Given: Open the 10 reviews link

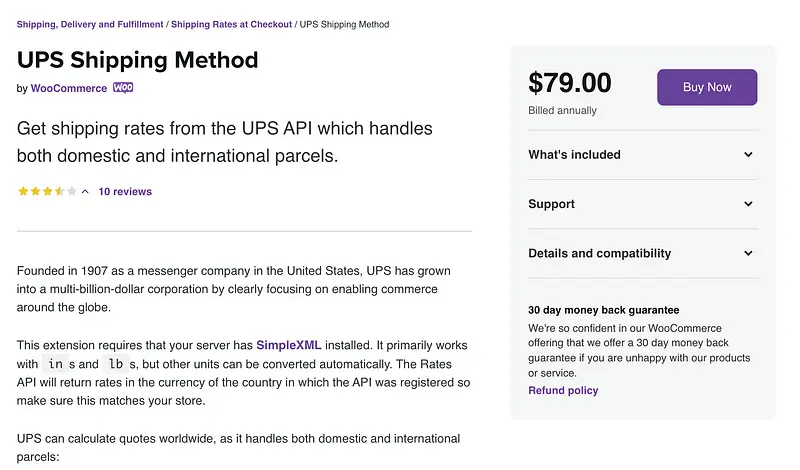Looking at the screenshot, I should (x=125, y=191).
